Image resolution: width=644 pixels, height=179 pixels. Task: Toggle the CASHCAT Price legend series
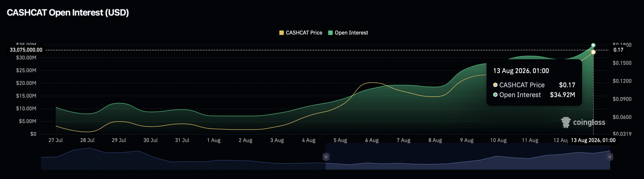(301, 33)
